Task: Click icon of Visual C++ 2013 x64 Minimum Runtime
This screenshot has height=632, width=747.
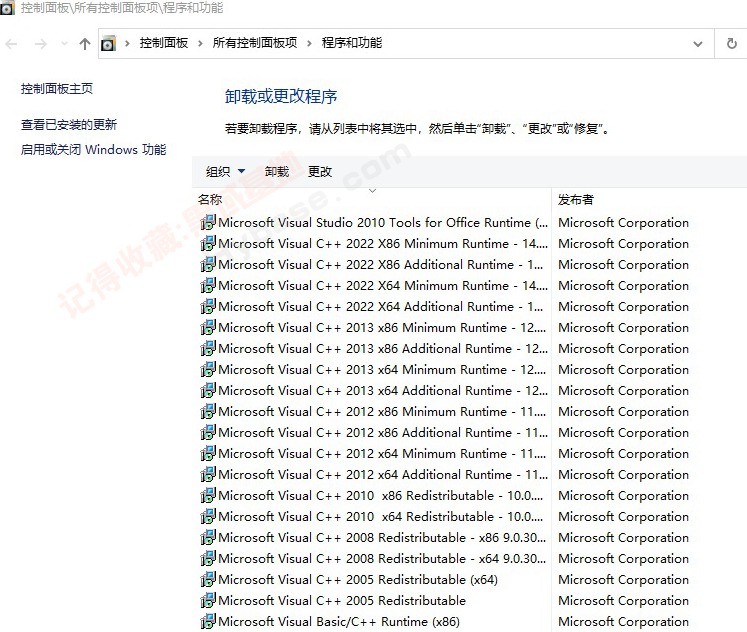Action: pos(208,369)
